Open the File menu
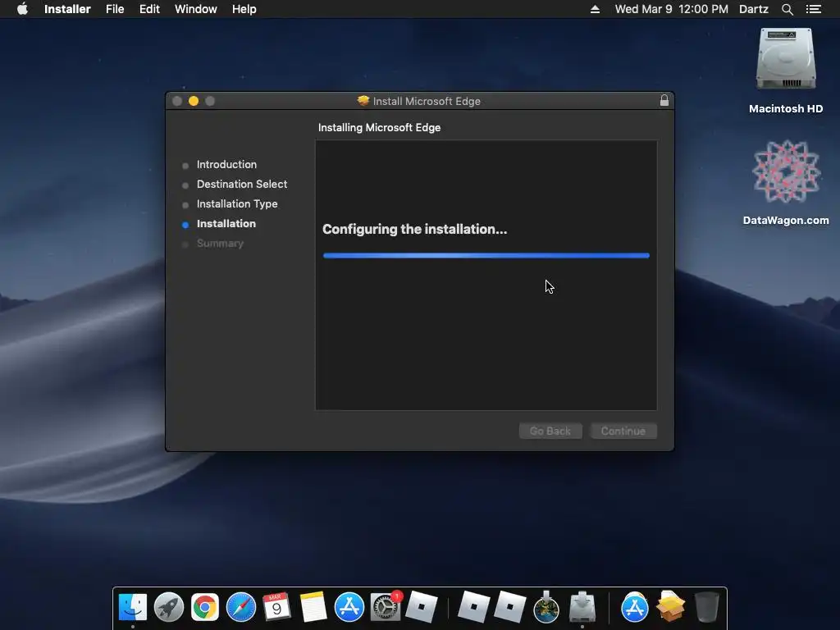 (115, 9)
